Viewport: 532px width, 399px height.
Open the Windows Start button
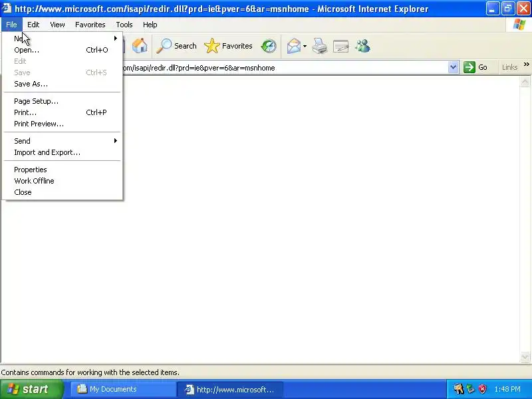(x=32, y=389)
